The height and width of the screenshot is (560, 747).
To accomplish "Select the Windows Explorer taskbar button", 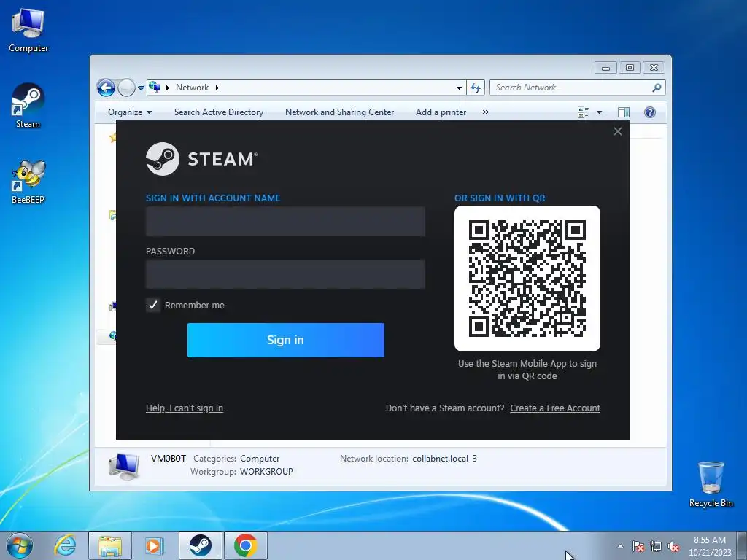I will coord(110,545).
